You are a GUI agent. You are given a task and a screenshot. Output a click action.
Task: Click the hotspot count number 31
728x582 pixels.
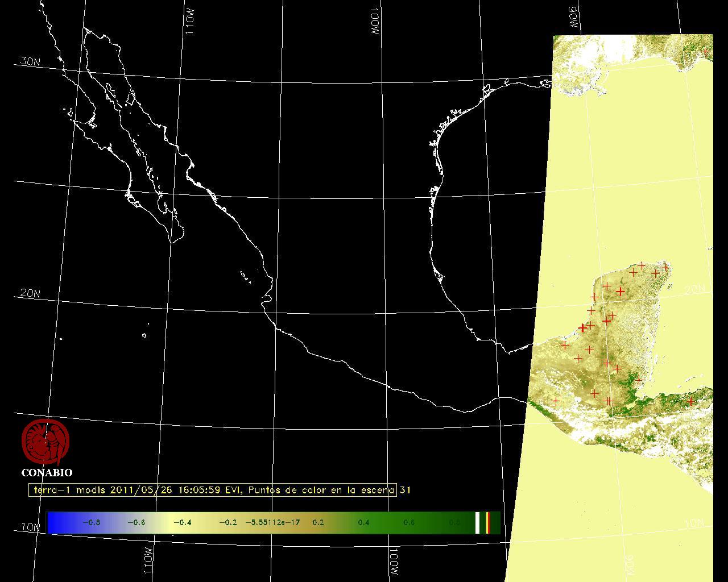coord(404,490)
